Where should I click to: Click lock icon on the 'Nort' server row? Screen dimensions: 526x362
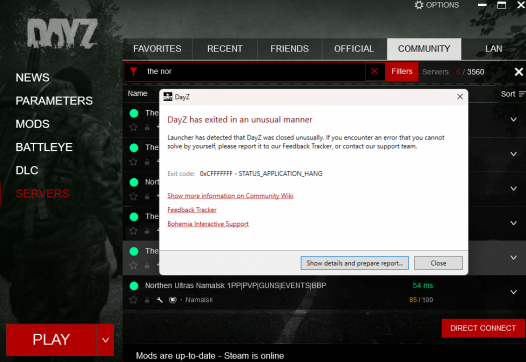(x=147, y=197)
